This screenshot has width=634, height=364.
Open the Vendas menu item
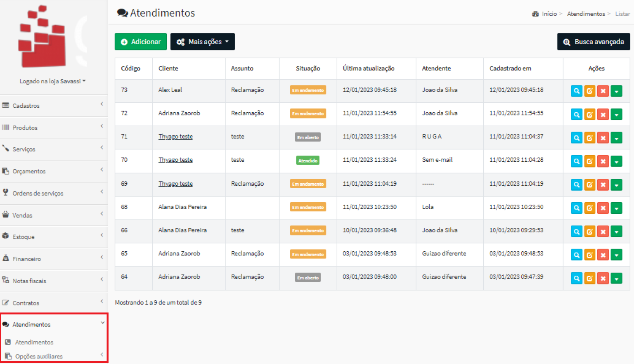[x=54, y=215]
